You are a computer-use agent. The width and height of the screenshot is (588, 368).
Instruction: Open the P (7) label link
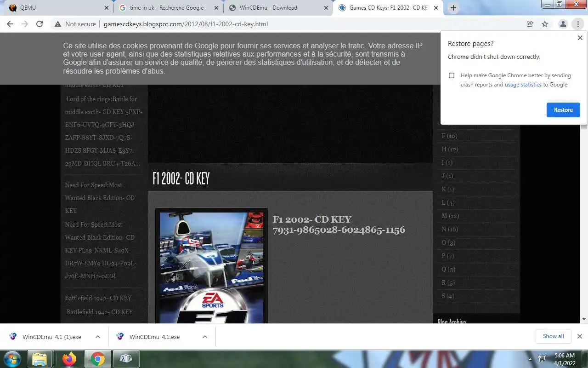click(448, 256)
